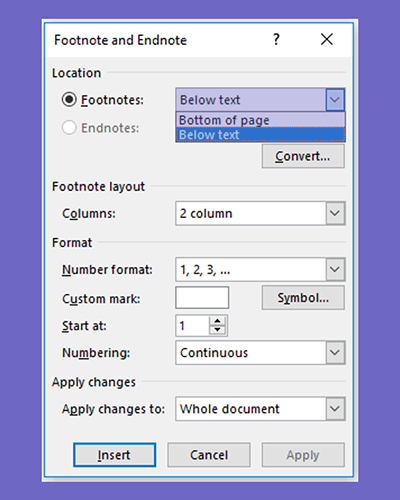
Task: Collapse the footnote location dropdown arrow
Action: 335,100
